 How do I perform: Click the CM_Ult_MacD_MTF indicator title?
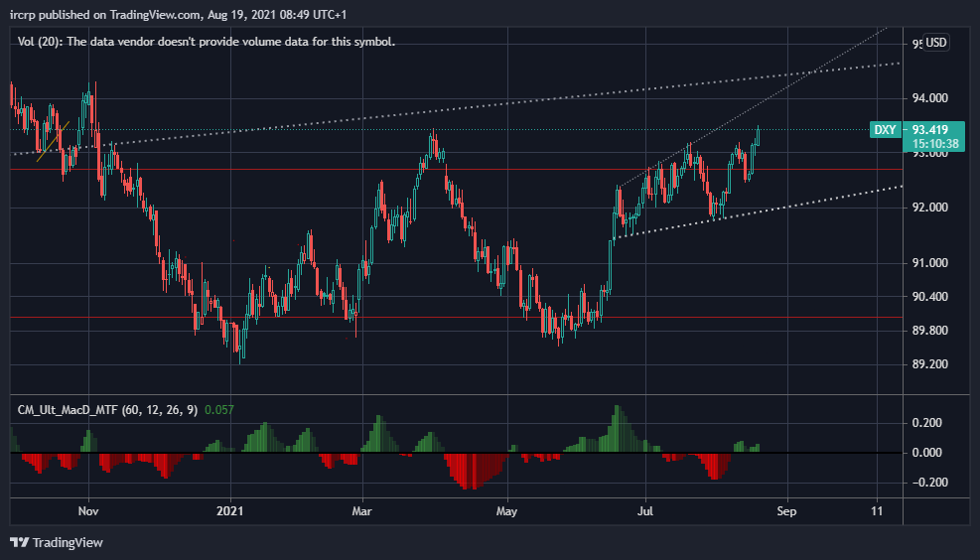pyautogui.click(x=107, y=410)
